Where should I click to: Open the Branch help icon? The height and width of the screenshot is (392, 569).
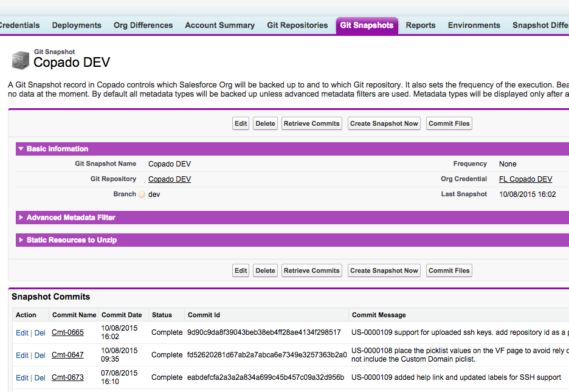tap(142, 194)
